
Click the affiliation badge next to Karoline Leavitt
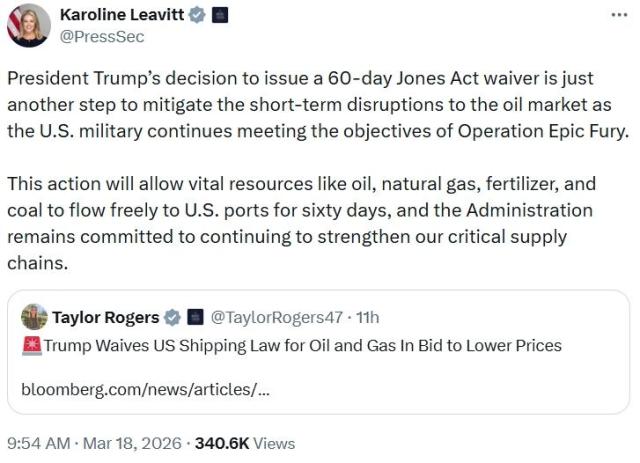(221, 15)
